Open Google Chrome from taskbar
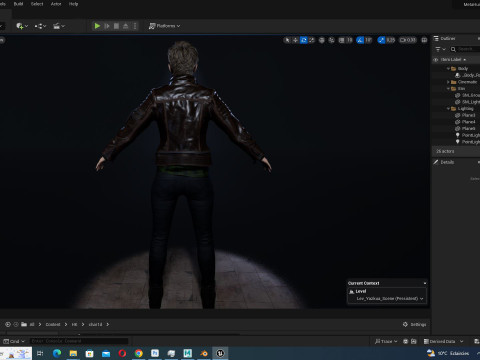The image size is (480, 360). 139,353
